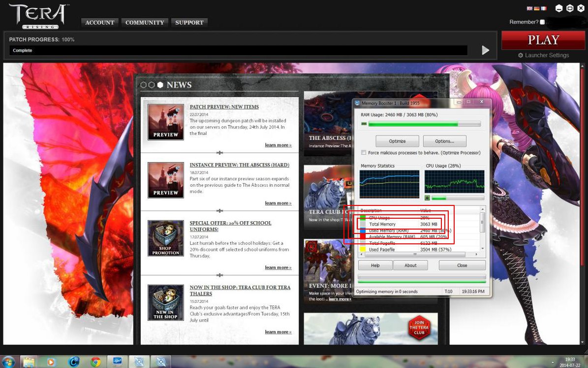Screen dimensions: 588x368
Task: Tick the Remember? checkbox
Action: (542, 22)
